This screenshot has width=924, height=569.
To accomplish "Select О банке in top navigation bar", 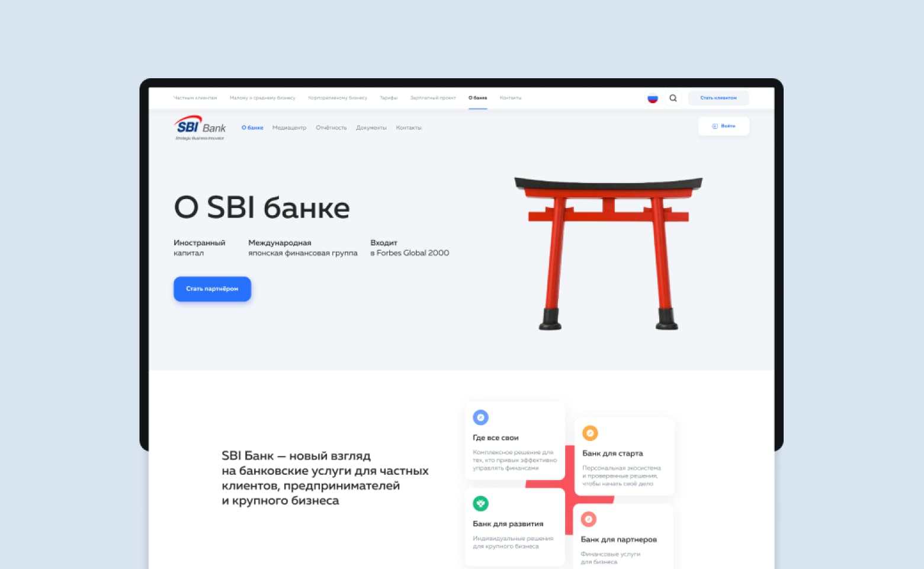I will pyautogui.click(x=477, y=98).
